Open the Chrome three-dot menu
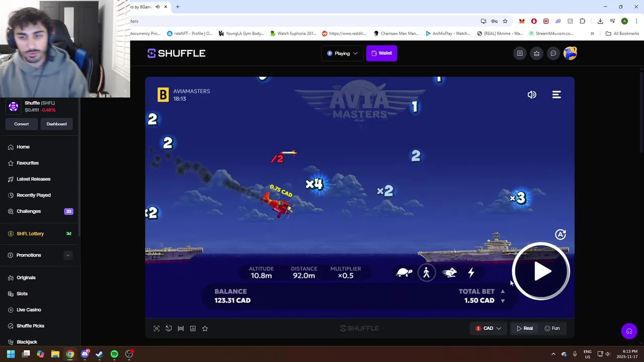This screenshot has width=644, height=362. click(636, 21)
